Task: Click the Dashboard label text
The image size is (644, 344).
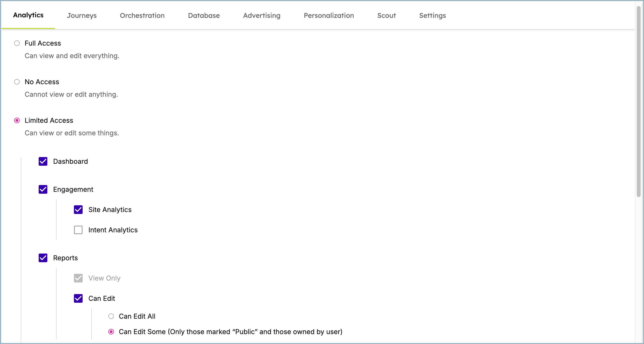Action: [71, 162]
